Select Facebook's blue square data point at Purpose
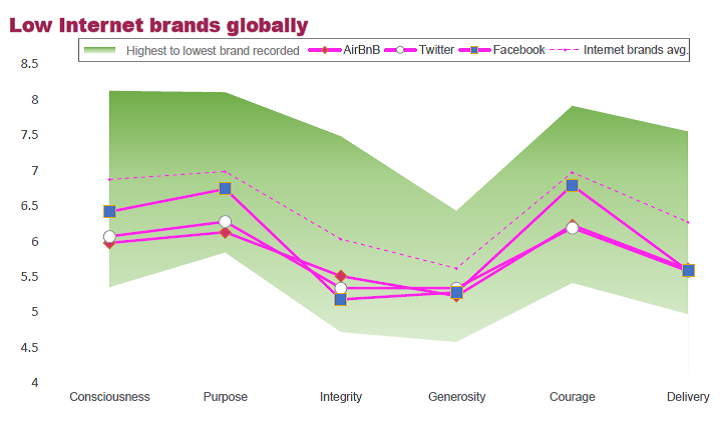This screenshot has width=724, height=426. point(225,189)
